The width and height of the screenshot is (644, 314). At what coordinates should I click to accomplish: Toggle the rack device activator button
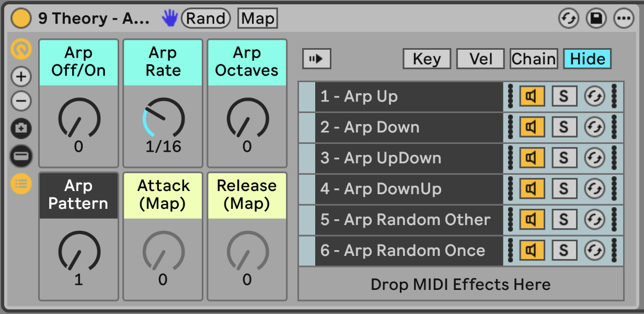tap(21, 19)
